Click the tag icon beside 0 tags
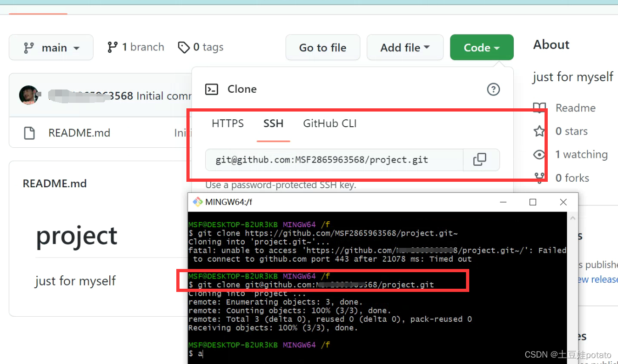This screenshot has height=364, width=618. (x=184, y=47)
